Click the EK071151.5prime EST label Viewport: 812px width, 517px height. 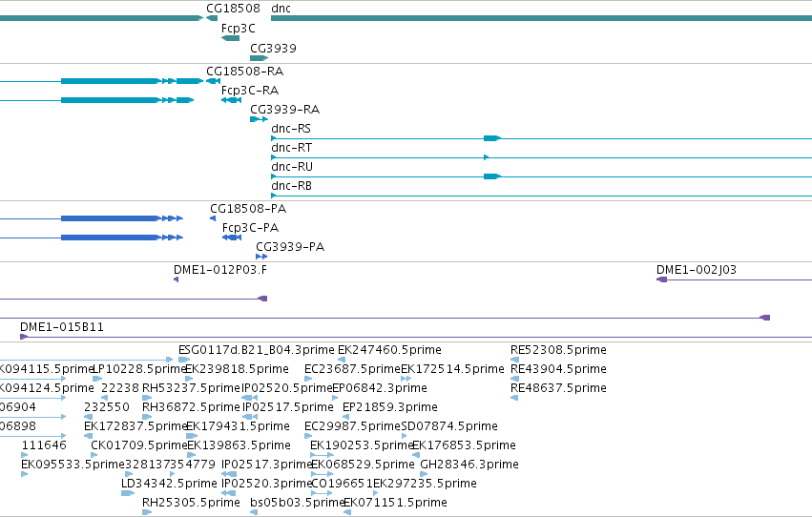[x=395, y=503]
